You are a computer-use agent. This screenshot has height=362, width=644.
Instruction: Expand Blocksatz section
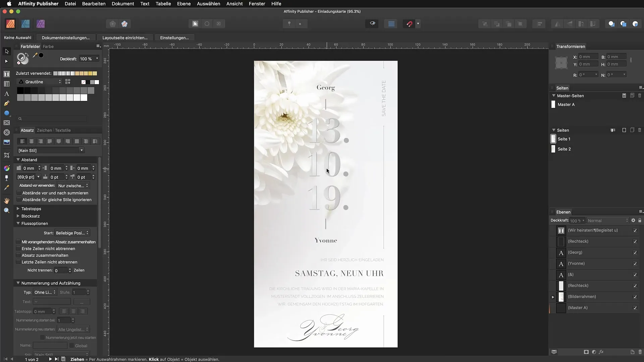[18, 216]
